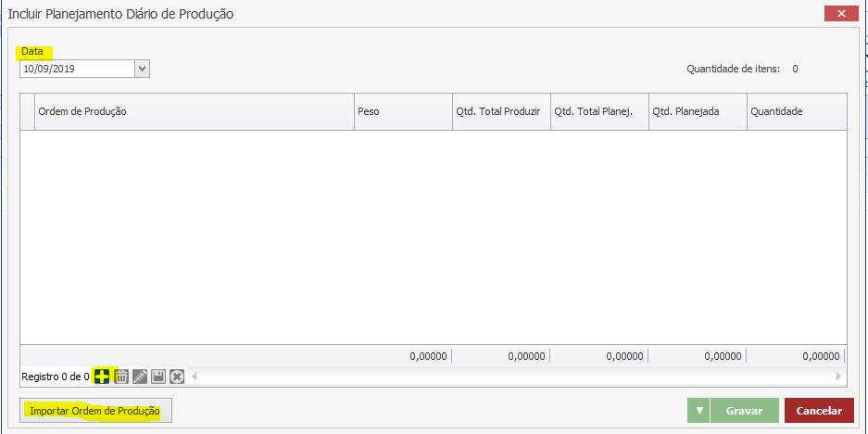Click the Qtd. Total Produzir column header
Screen dimensions: 868x434
coord(501,111)
